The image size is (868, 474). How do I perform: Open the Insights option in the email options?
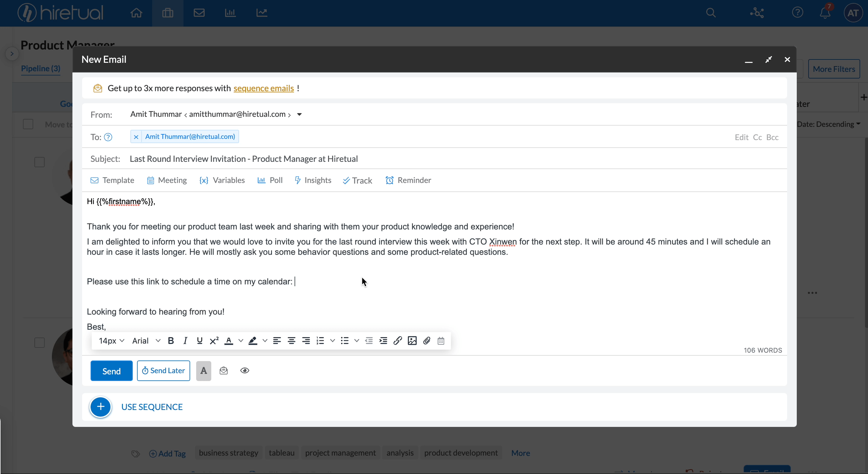pyautogui.click(x=313, y=180)
